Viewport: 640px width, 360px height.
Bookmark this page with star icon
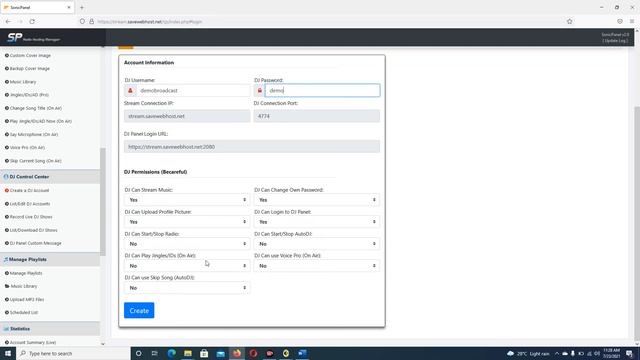point(569,22)
